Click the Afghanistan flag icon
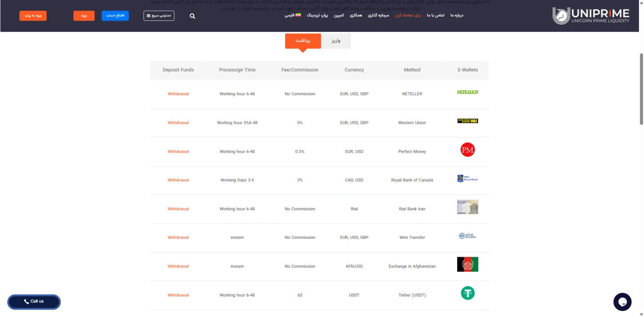Image resolution: width=644 pixels, height=317 pixels. tap(468, 265)
